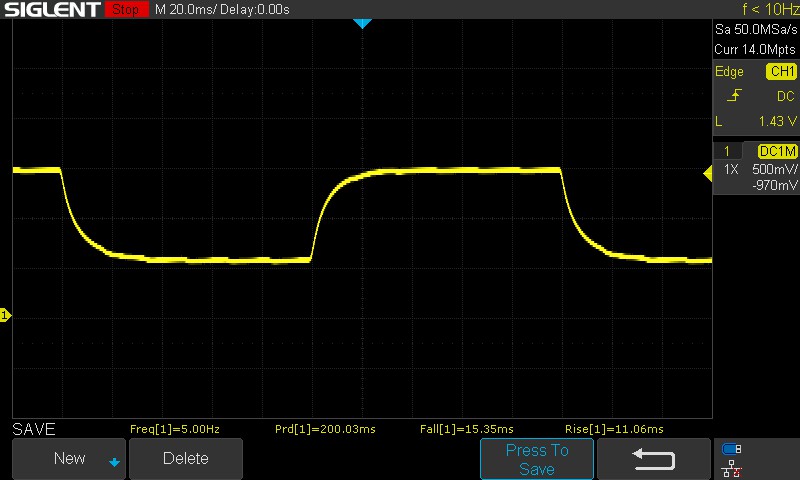Screen dimensions: 800x480
Task: Click the network LAN status icon
Action: click(x=732, y=468)
